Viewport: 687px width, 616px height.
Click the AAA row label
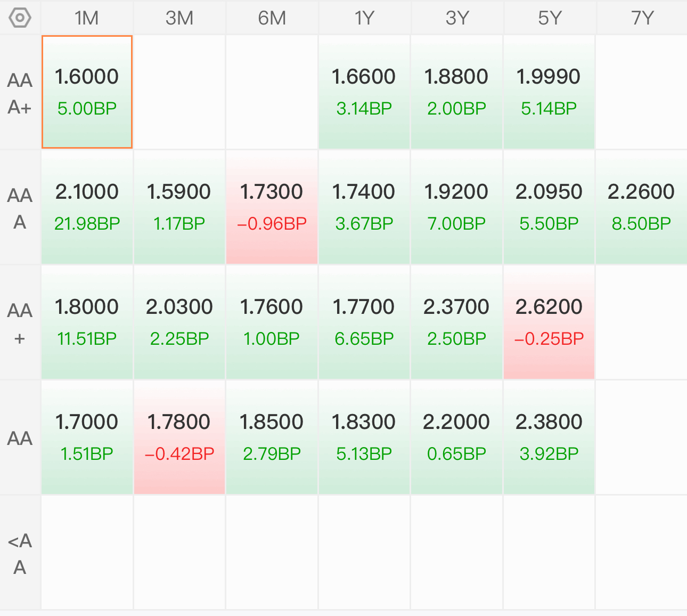(x=20, y=208)
